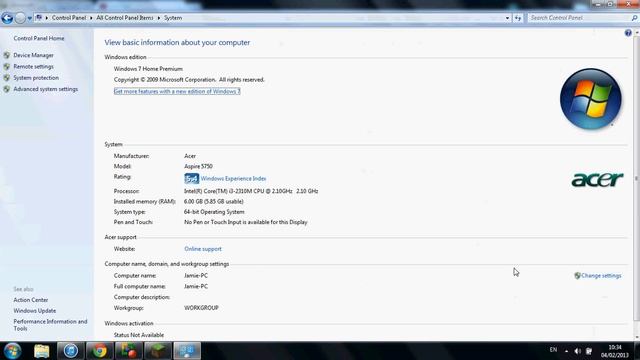
Task: Click the Windows Experience Index rating badge
Action: [x=191, y=178]
